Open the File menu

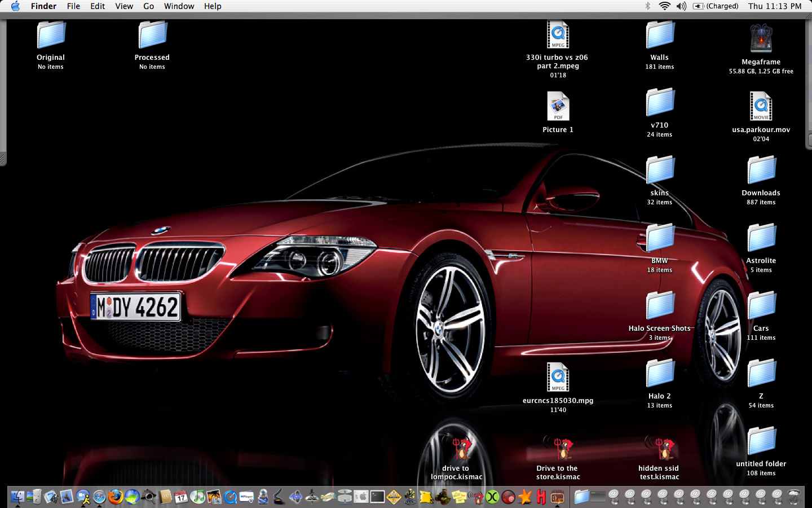[73, 6]
